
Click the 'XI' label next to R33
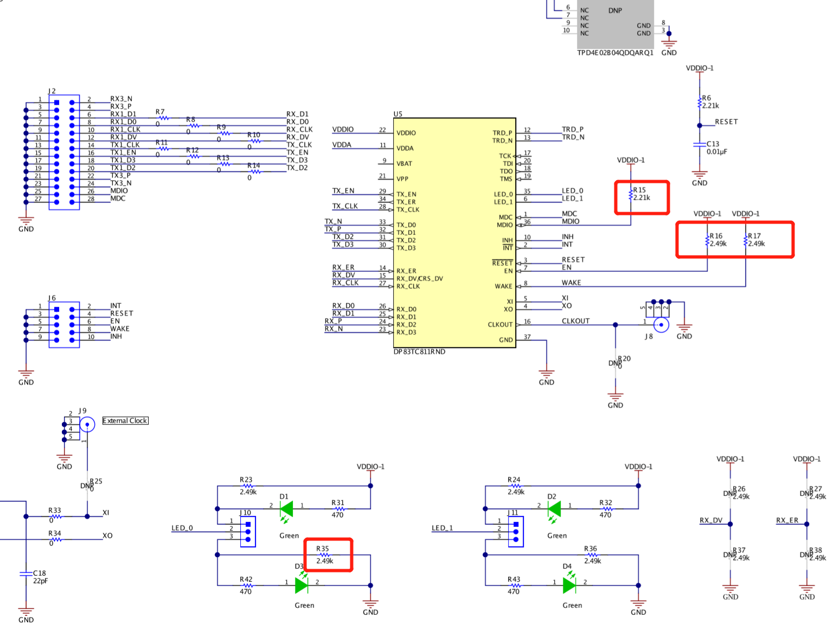(106, 513)
